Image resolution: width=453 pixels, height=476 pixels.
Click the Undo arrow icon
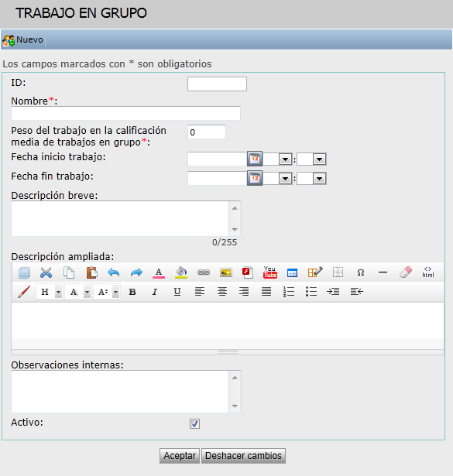click(x=114, y=272)
